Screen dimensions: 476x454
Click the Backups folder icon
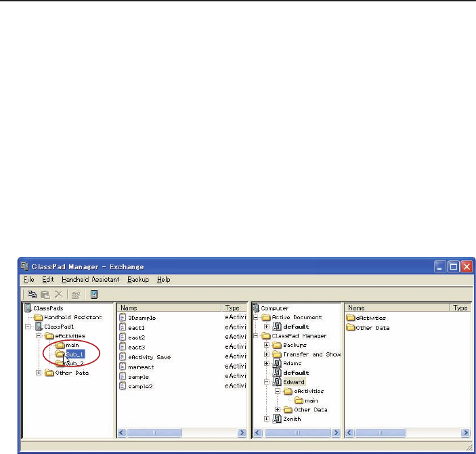(x=277, y=345)
